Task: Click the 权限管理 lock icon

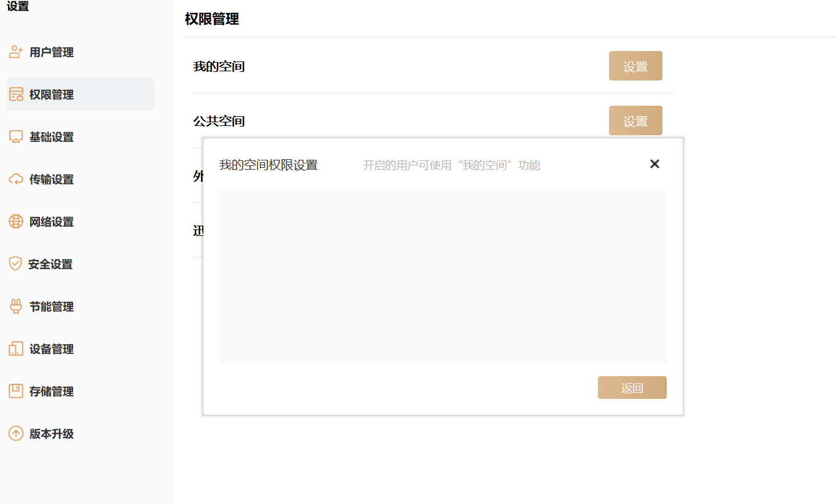Action: point(16,95)
